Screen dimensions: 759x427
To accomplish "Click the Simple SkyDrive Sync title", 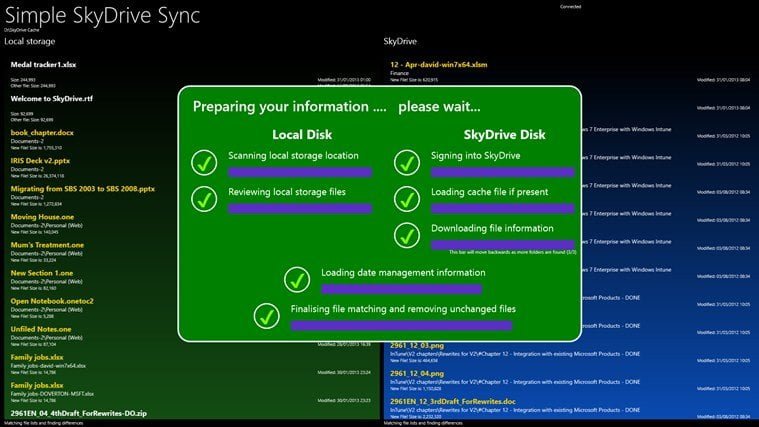I will [102, 15].
